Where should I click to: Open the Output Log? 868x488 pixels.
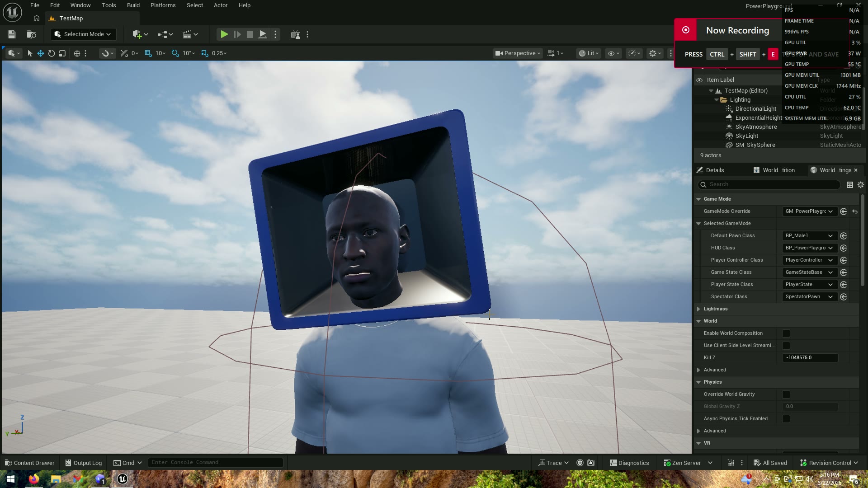(x=84, y=463)
